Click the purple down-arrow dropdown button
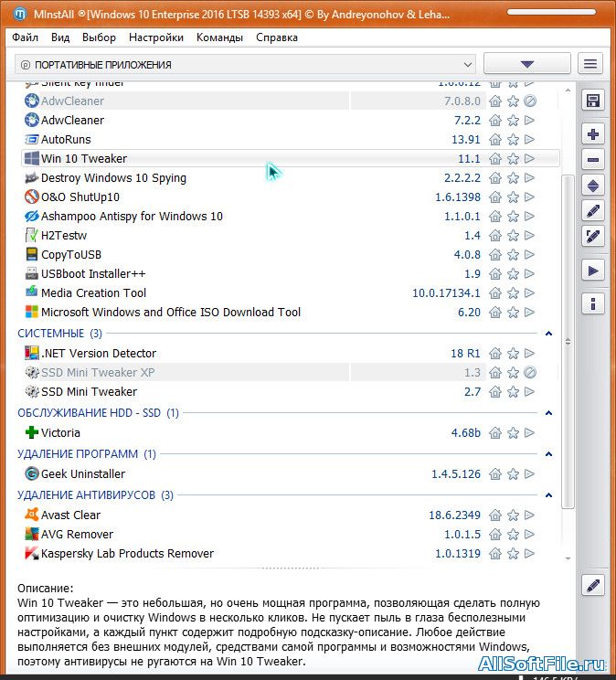The image size is (616, 680). [526, 64]
